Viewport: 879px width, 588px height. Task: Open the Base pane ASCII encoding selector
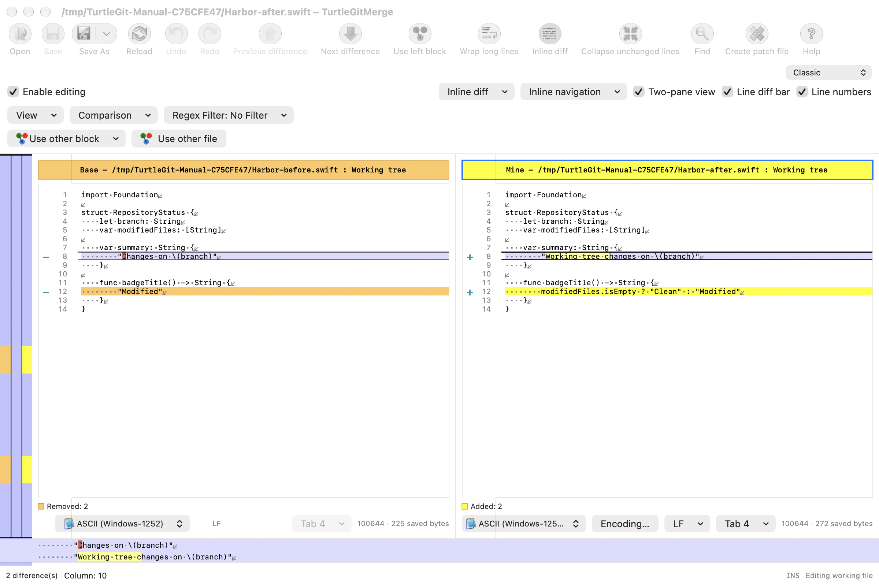click(x=122, y=524)
